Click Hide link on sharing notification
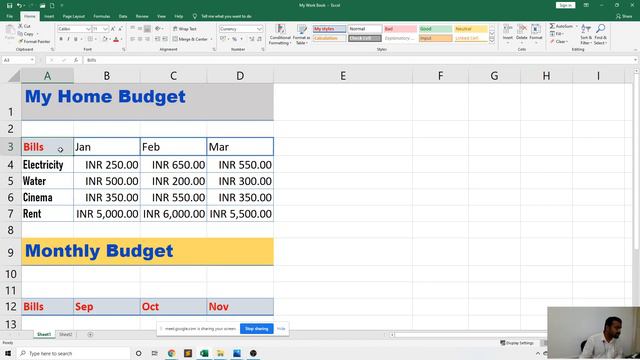 tap(281, 329)
